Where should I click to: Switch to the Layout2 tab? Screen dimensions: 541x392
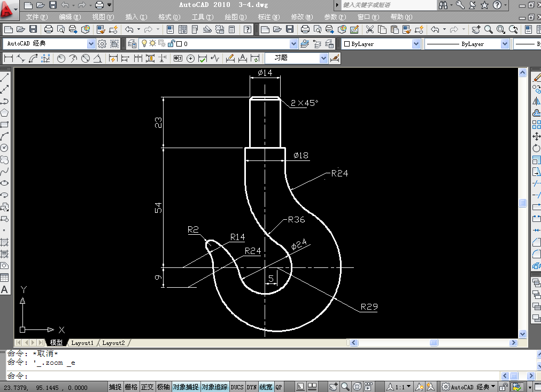tap(113, 343)
